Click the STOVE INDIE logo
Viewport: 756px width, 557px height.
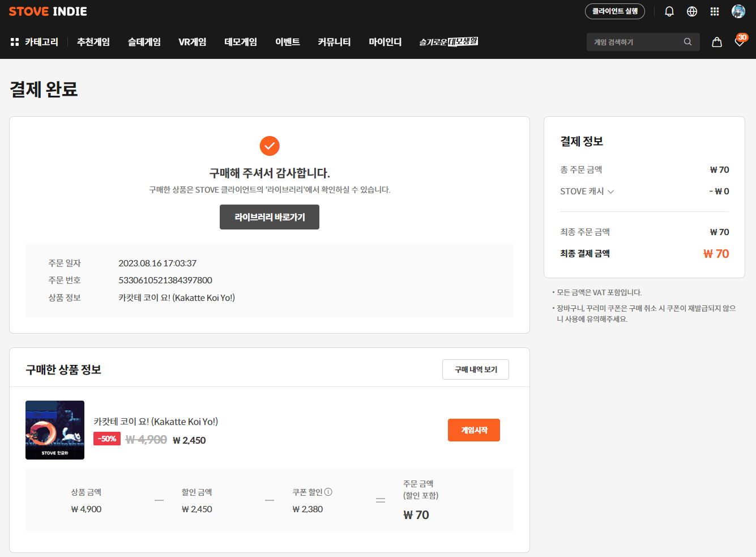click(48, 11)
